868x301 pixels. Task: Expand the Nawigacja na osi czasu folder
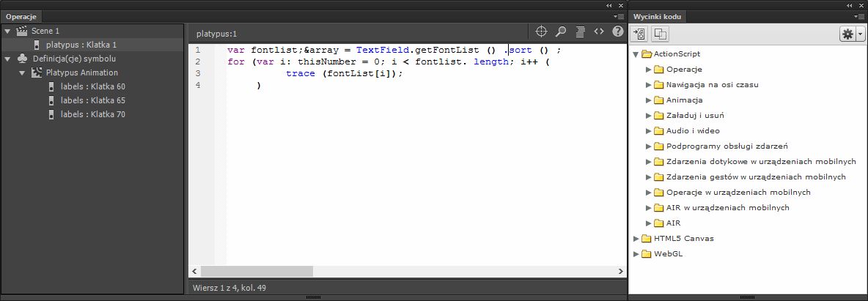pos(648,85)
